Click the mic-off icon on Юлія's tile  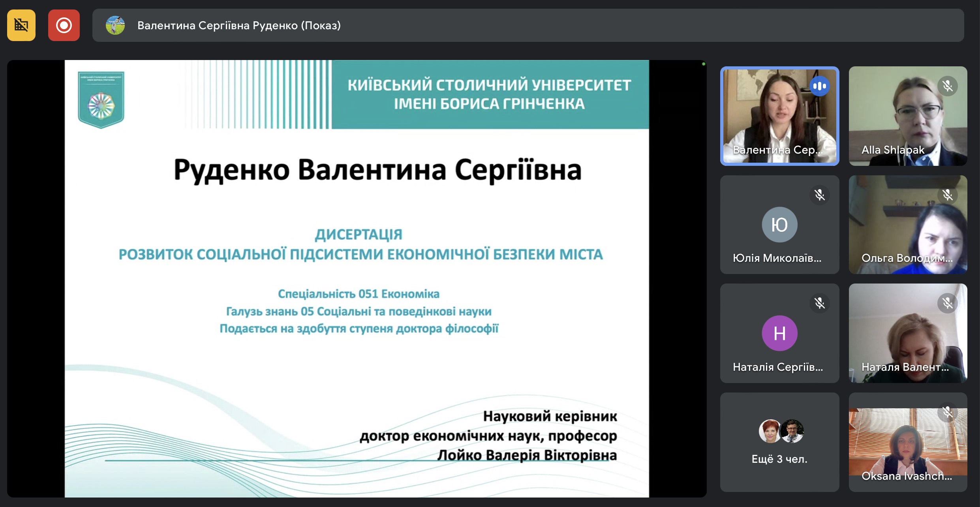pos(820,195)
